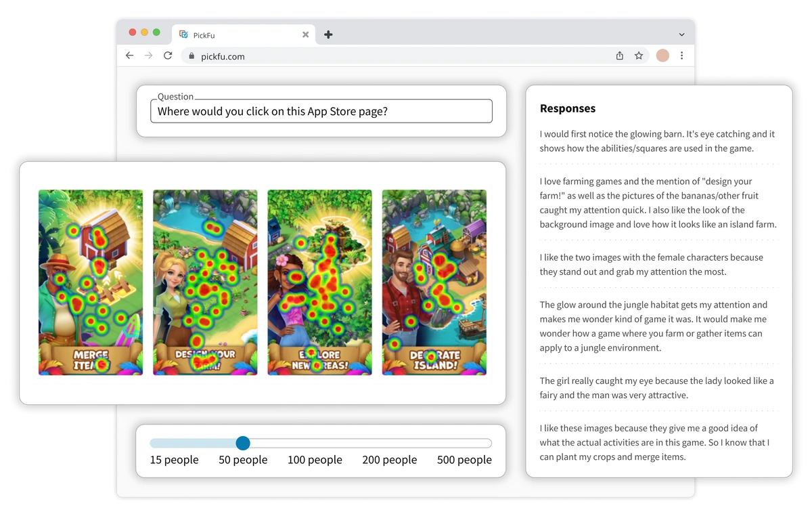Reload the pickfu.com page
The image size is (812, 516).
tap(168, 56)
